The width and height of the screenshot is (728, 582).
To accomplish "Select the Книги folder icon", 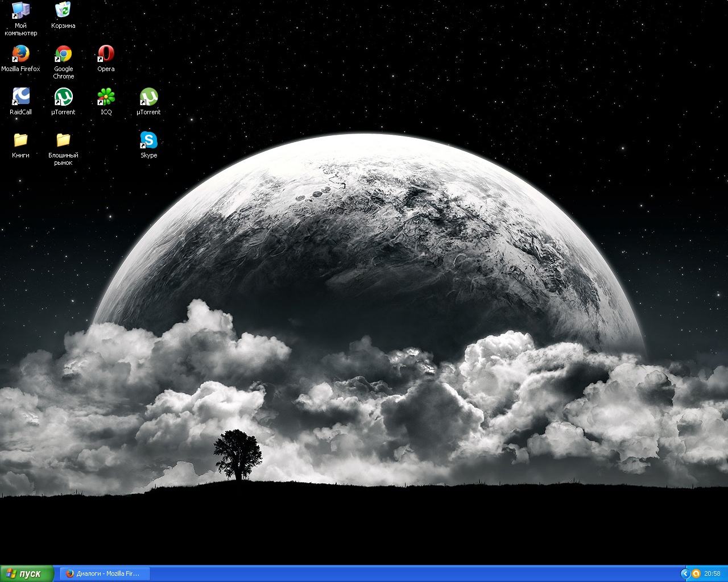I will (20, 145).
